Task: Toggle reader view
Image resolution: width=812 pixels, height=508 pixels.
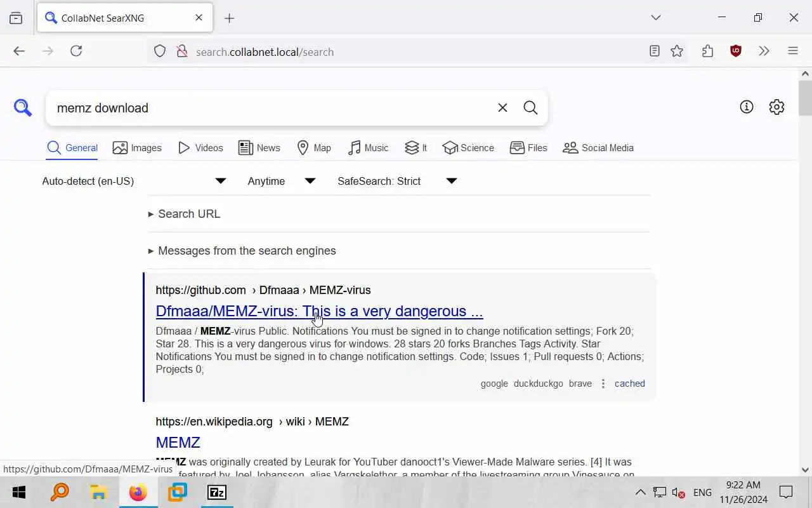Action: pyautogui.click(x=655, y=51)
